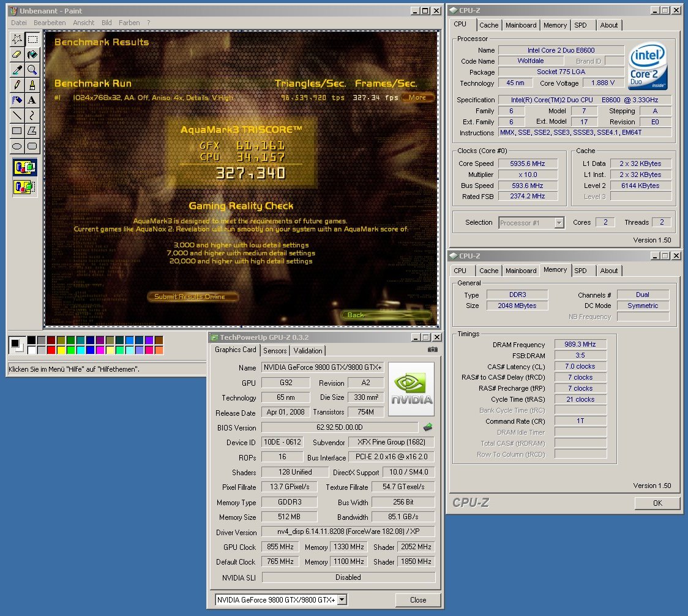Click the Driver Version field in GPU-Z
The width and height of the screenshot is (688, 616).
[x=348, y=531]
